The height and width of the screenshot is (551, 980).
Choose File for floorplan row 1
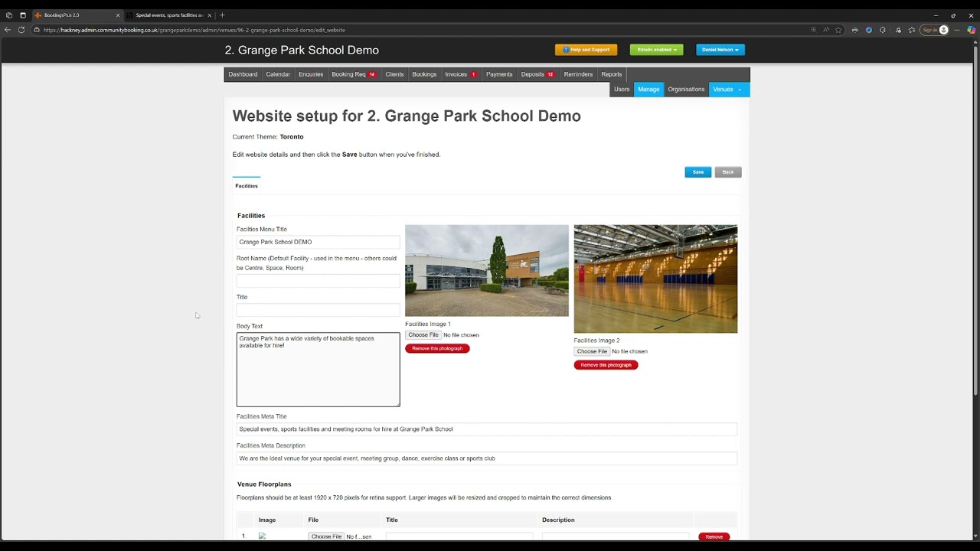(x=326, y=536)
